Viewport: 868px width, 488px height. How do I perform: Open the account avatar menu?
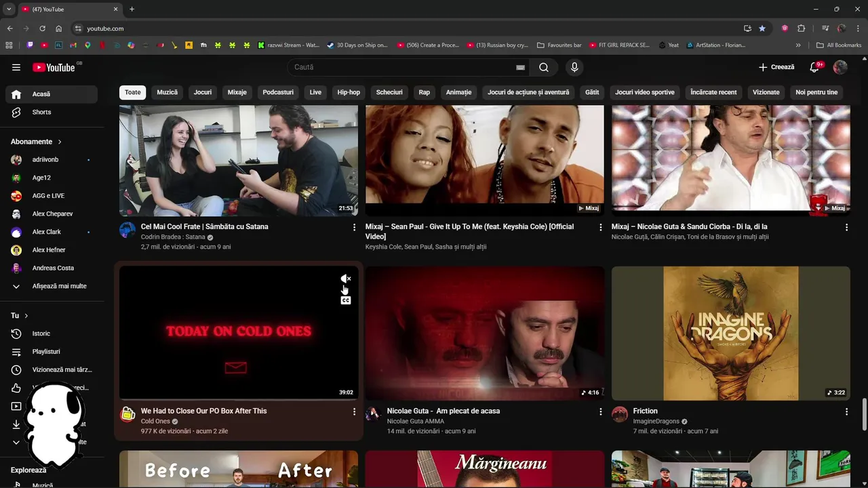pyautogui.click(x=840, y=67)
